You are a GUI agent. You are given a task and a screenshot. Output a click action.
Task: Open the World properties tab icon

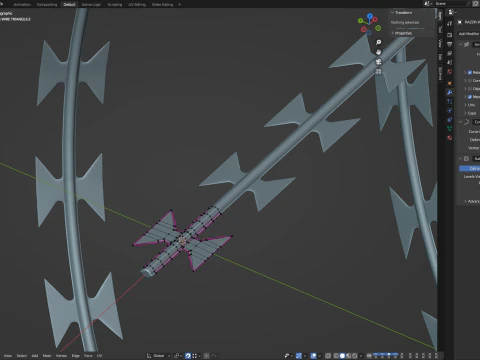click(x=450, y=72)
